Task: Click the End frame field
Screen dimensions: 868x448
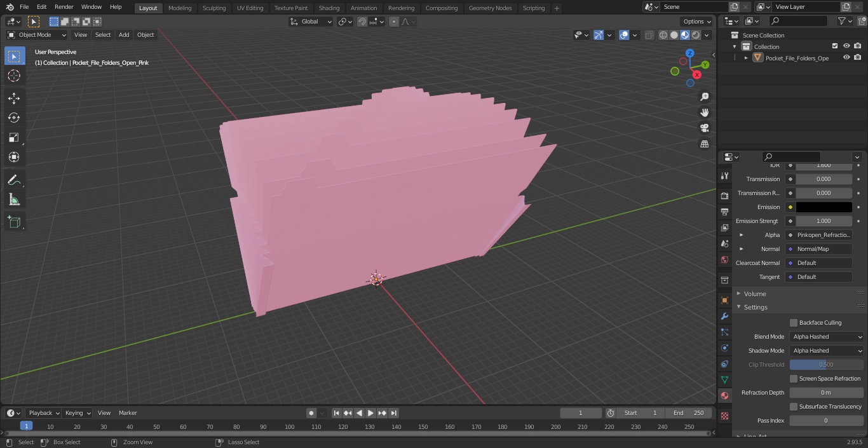Action: coord(689,413)
